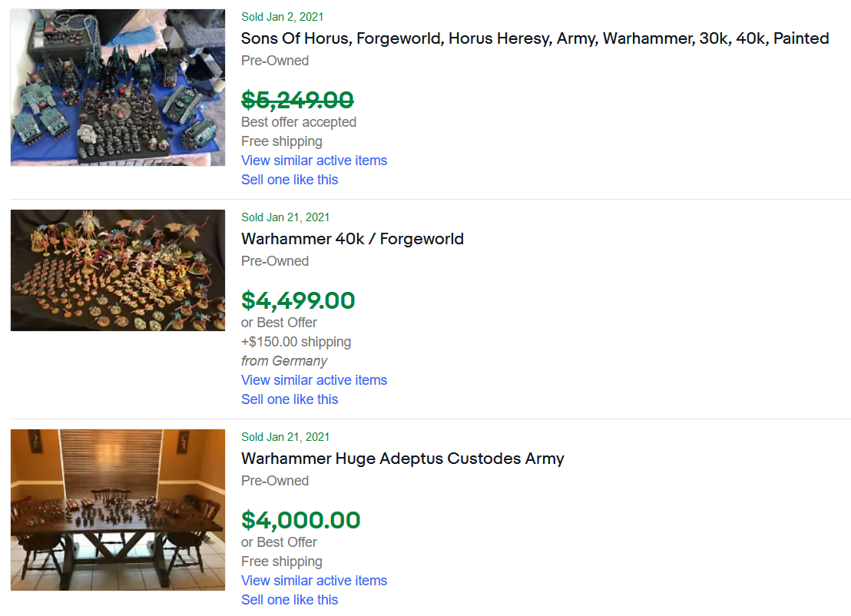Image resolution: width=851 pixels, height=616 pixels.
Task: Click the +$150.00 shipping text
Action: [296, 342]
